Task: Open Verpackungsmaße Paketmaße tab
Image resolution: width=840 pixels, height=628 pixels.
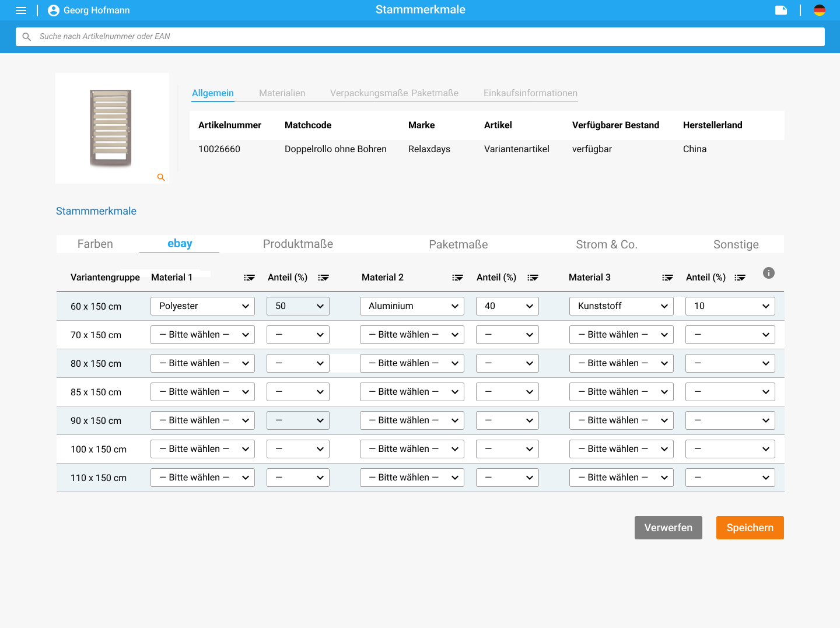Action: pos(394,93)
